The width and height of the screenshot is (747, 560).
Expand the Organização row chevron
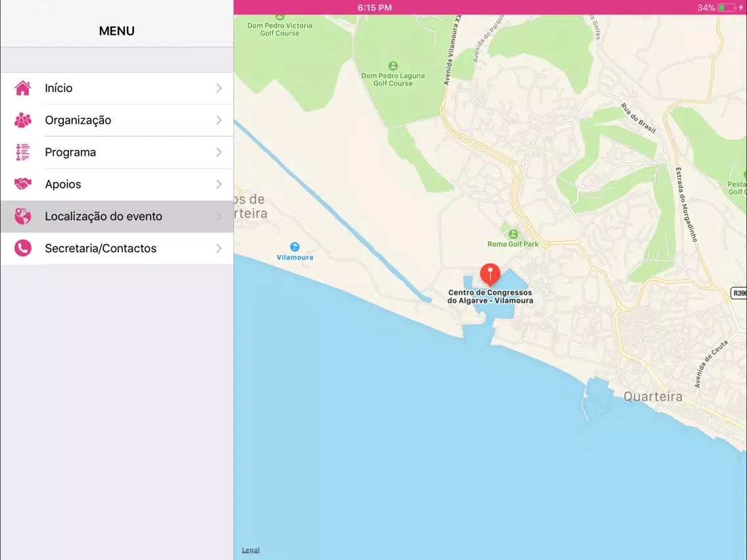click(219, 120)
